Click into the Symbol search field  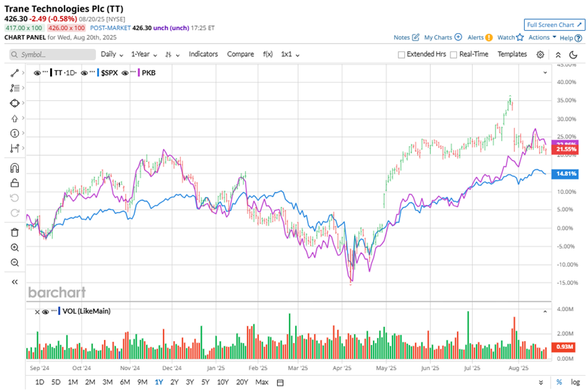(x=53, y=55)
